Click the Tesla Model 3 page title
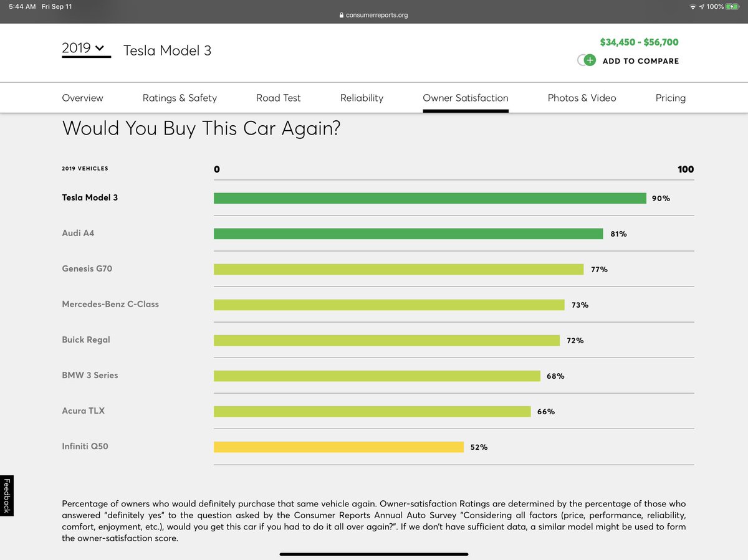This screenshot has width=748, height=560. (167, 50)
